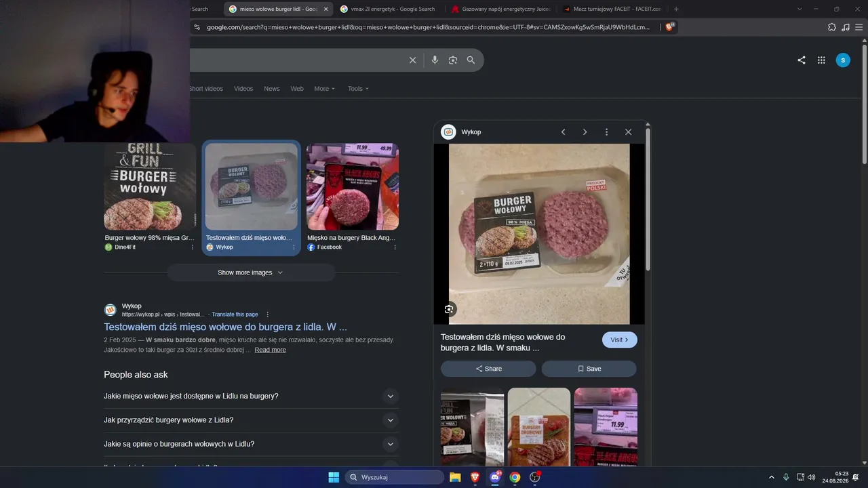Go to previous image in Wykop preview panel
Image resolution: width=868 pixels, height=488 pixels.
(563, 132)
